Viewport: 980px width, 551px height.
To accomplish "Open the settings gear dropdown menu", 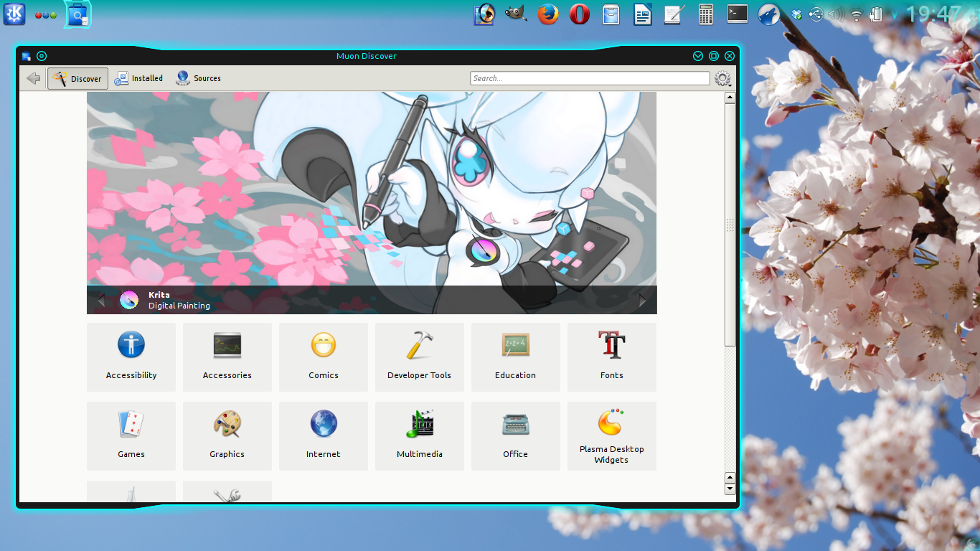I will point(722,79).
